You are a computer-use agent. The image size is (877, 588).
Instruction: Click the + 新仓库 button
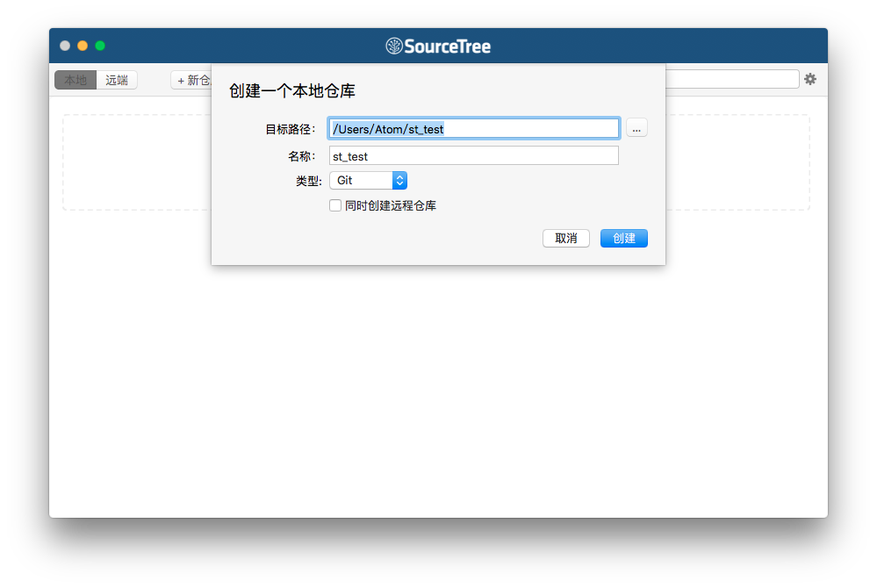(191, 80)
